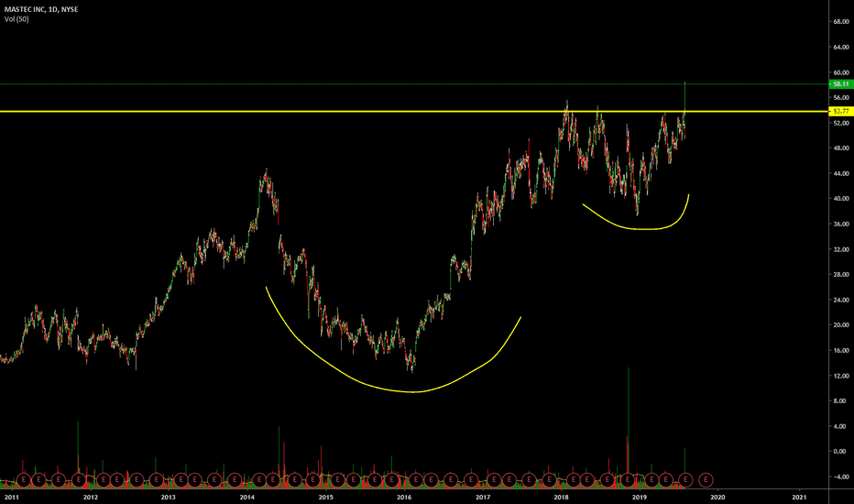Click the 48.00 price axis label
This screenshot has height=504, width=854.
click(840, 148)
